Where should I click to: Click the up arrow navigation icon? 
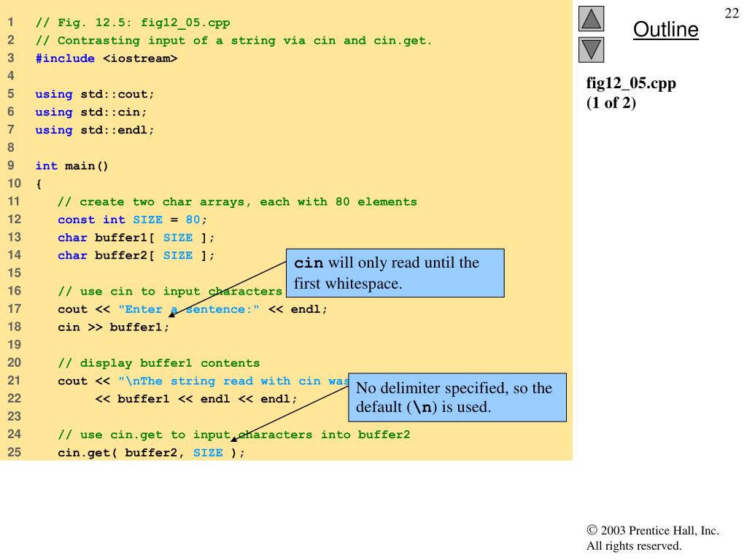(x=592, y=18)
